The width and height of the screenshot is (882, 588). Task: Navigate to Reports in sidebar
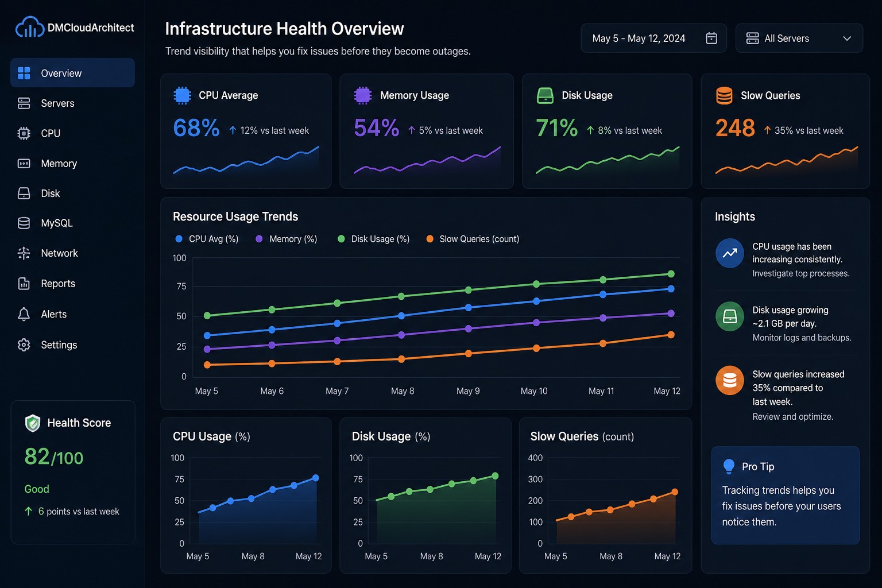pos(73,284)
